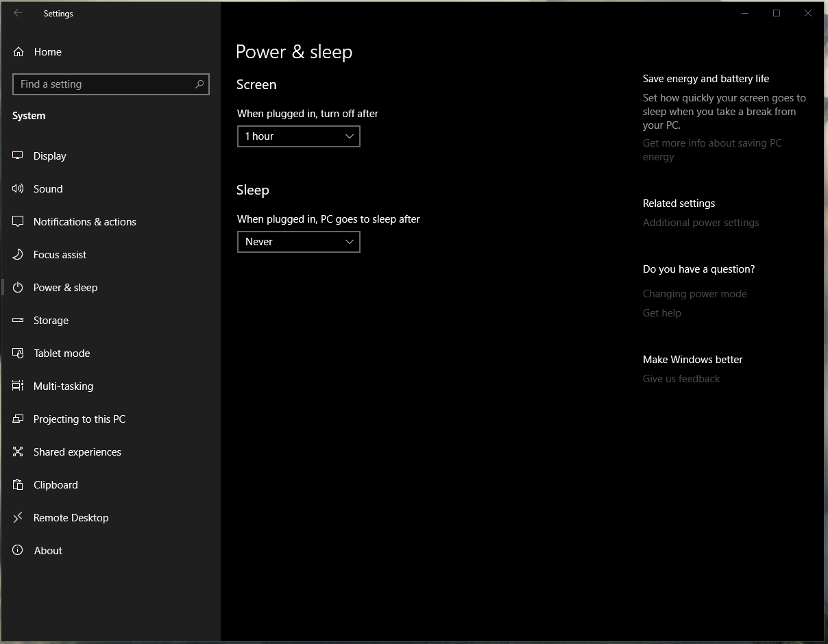Click the Tablet mode icon
Image resolution: width=828 pixels, height=644 pixels.
(18, 354)
